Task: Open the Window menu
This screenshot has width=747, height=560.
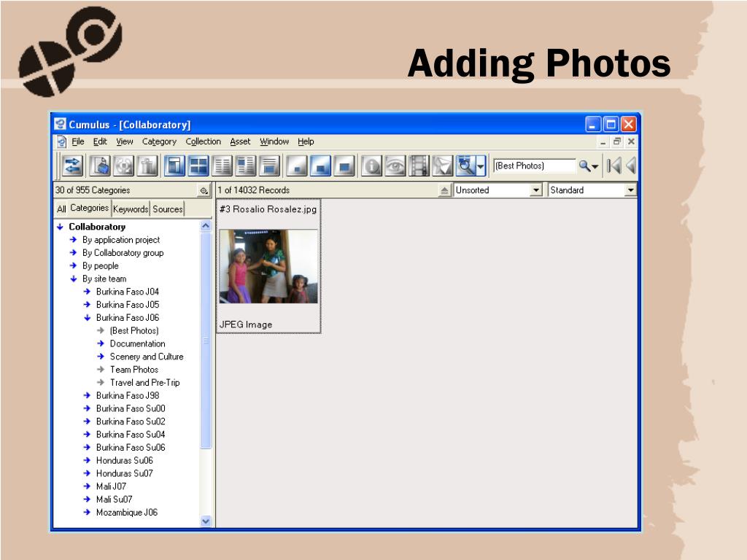Action: [x=274, y=141]
